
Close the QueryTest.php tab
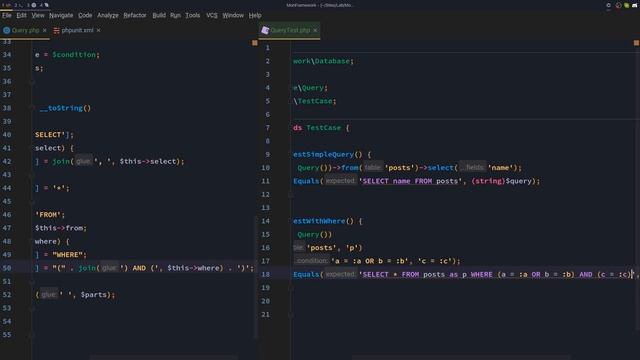(315, 30)
